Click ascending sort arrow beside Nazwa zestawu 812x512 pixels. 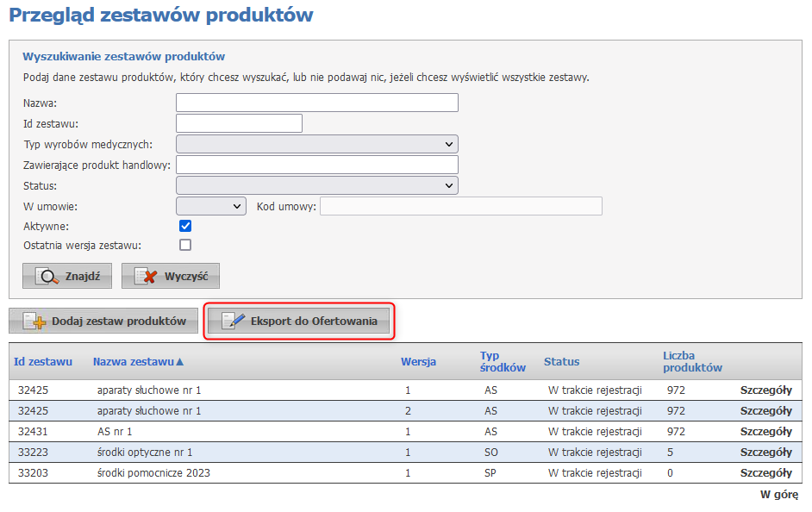pyautogui.click(x=180, y=362)
